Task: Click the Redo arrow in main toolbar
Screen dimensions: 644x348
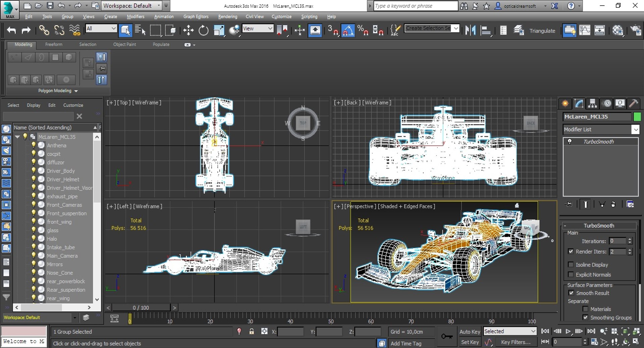Action: (x=26, y=30)
